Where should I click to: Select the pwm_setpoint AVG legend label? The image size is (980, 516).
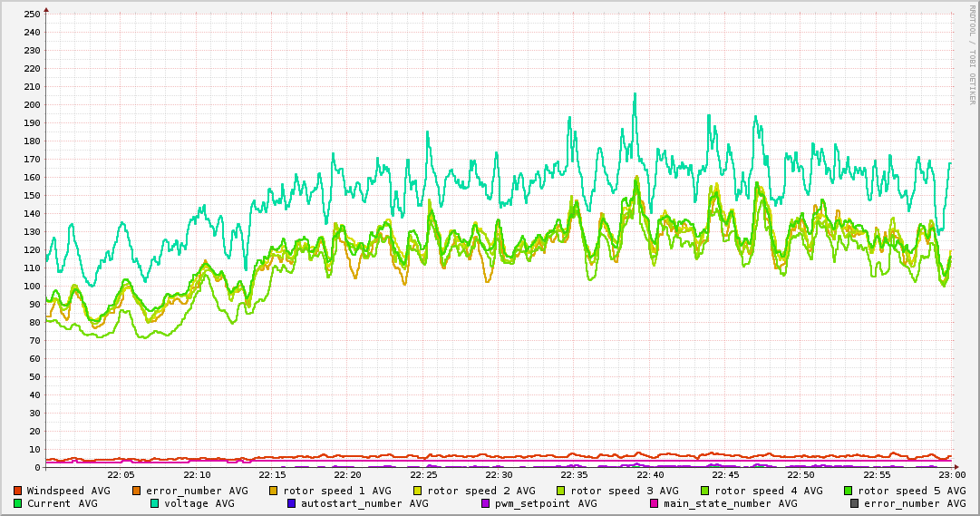coord(546,503)
